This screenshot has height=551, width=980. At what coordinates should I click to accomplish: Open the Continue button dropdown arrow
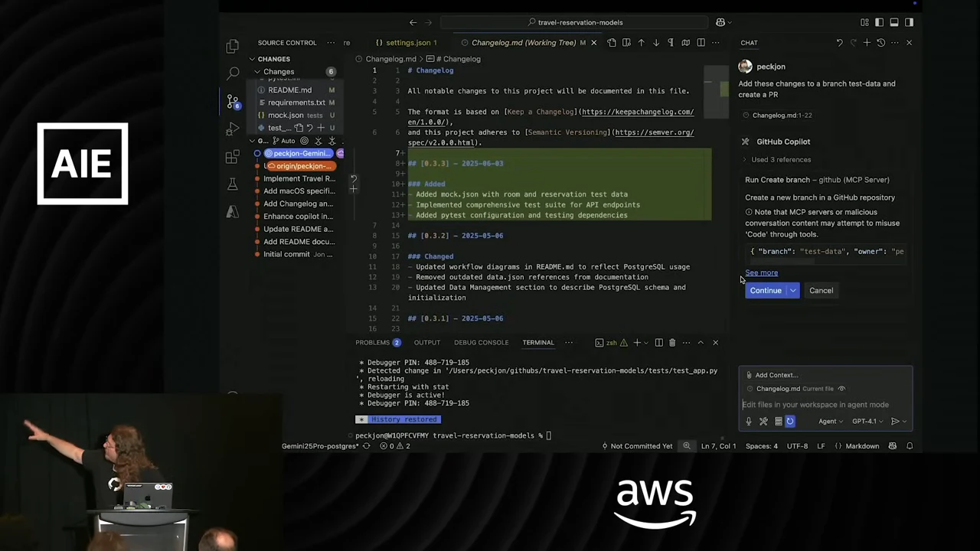793,291
